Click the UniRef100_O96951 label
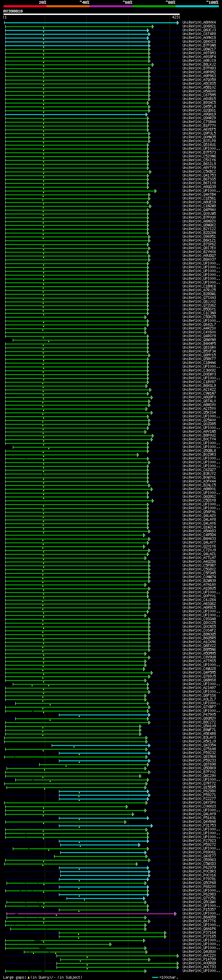222x980 pixels. coord(199,236)
